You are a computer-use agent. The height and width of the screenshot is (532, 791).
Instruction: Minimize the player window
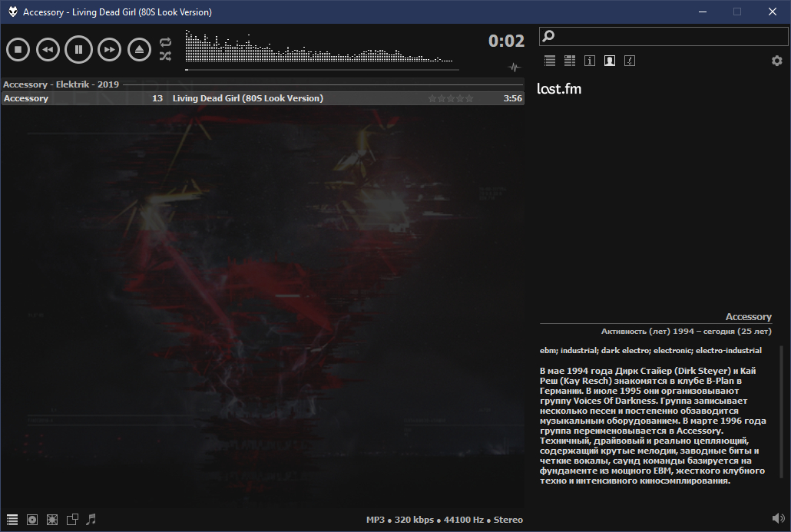click(702, 12)
